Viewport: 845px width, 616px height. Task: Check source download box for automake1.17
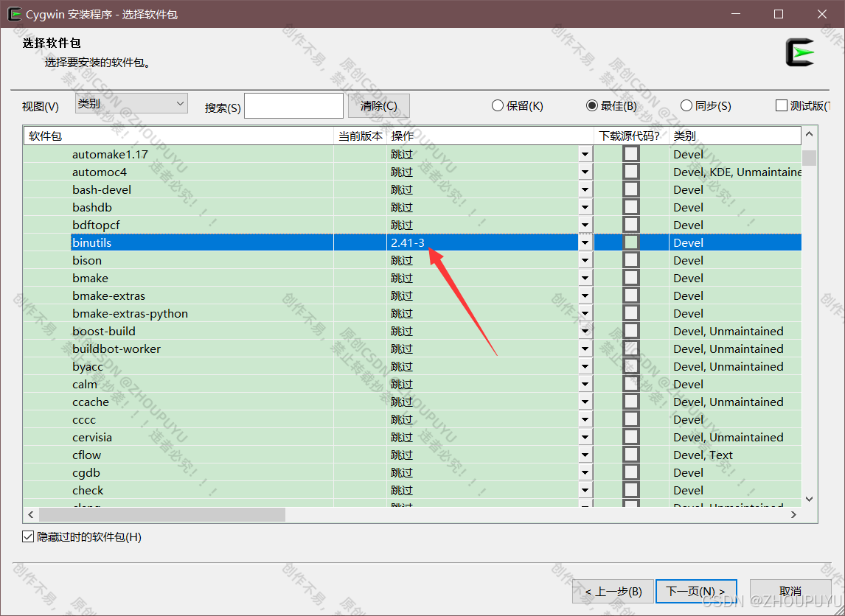631,154
